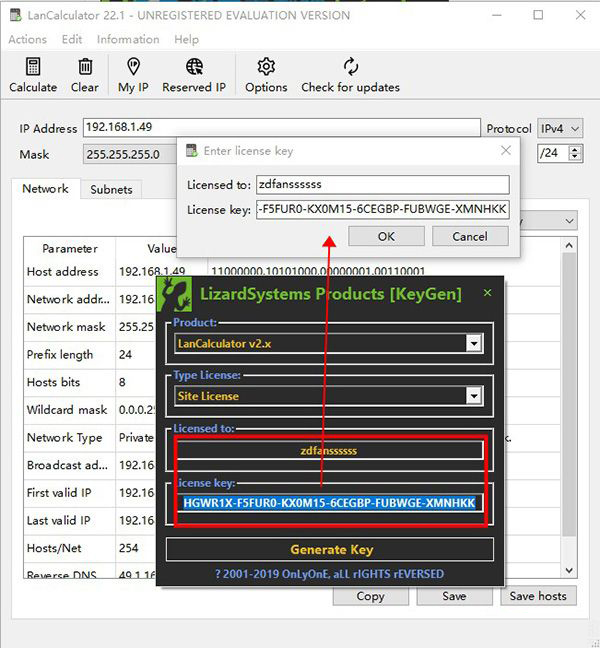Select the Hosts bits row
The image size is (600, 648).
tap(291, 382)
